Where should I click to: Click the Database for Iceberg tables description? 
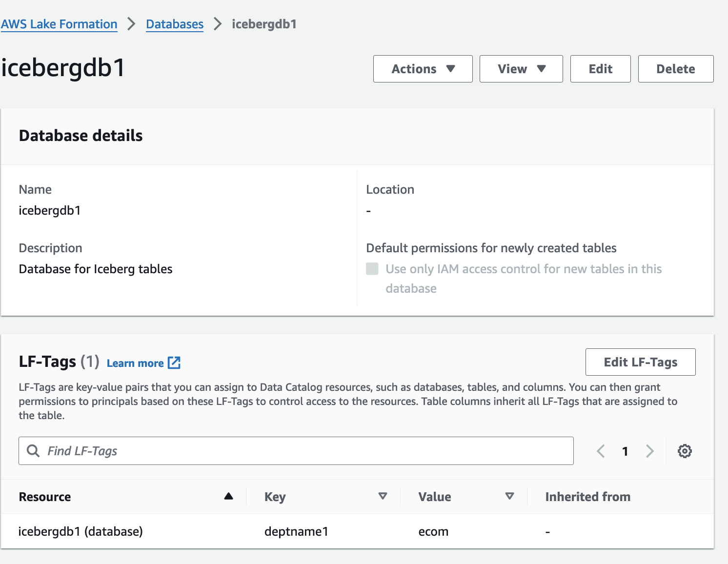(x=96, y=269)
